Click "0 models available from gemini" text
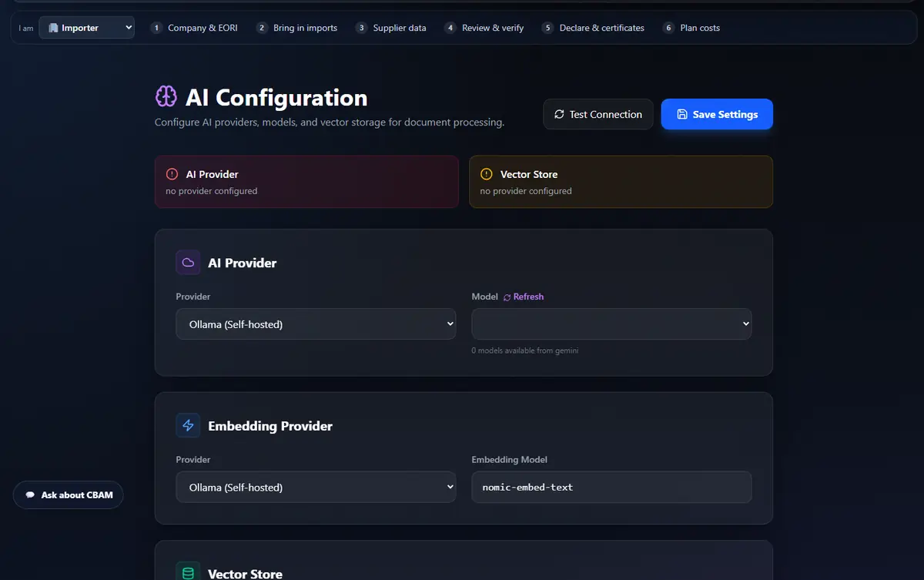This screenshot has width=924, height=580. coord(525,350)
